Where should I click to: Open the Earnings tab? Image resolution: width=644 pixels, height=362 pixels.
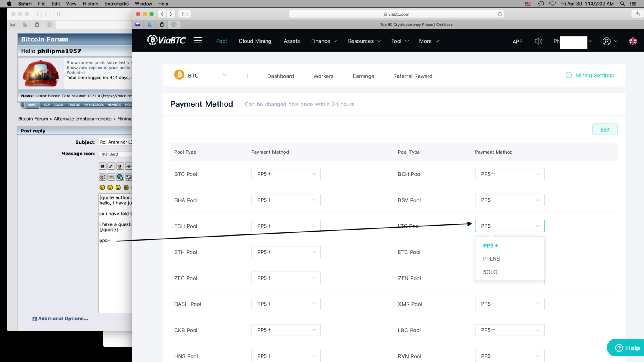(x=363, y=76)
